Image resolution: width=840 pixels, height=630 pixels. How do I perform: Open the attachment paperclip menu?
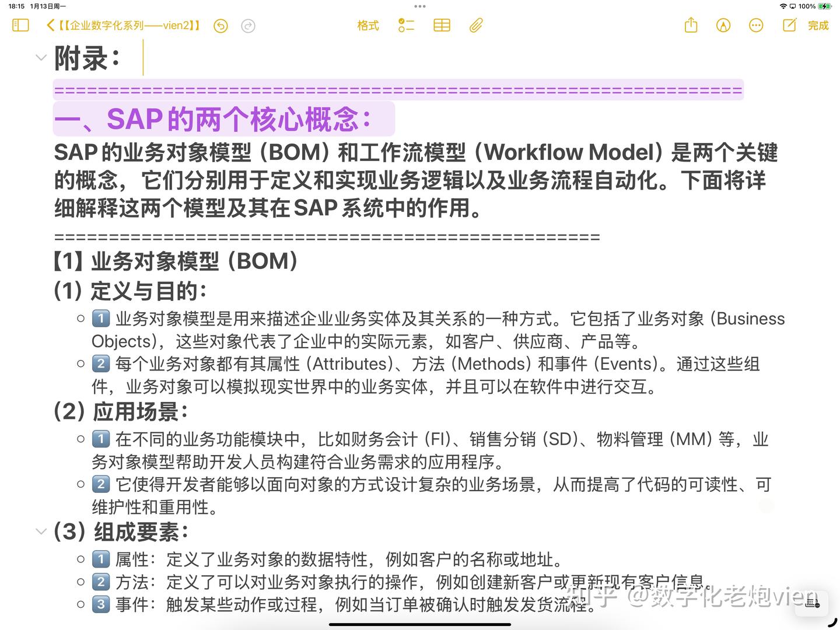[x=475, y=25]
